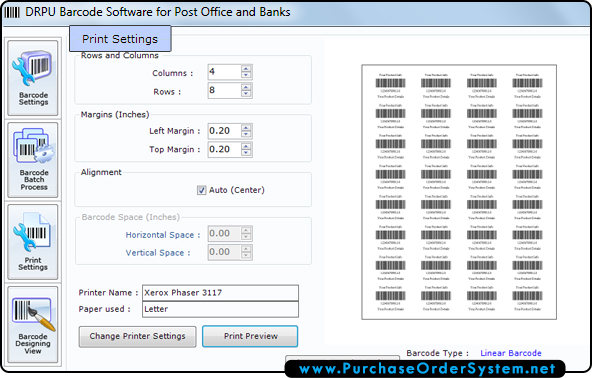Click the Barcode Space (Inches) group label
The width and height of the screenshot is (592, 378).
(131, 217)
